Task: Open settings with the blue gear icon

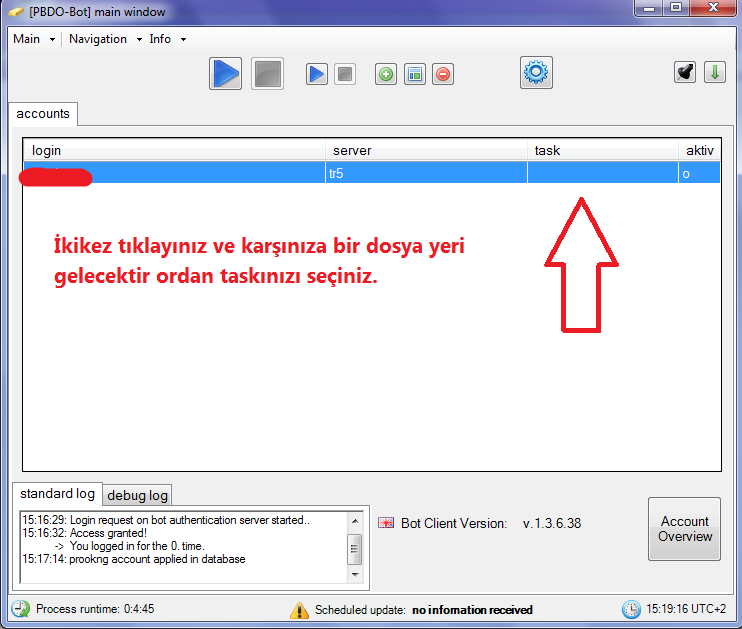Action: 536,72
